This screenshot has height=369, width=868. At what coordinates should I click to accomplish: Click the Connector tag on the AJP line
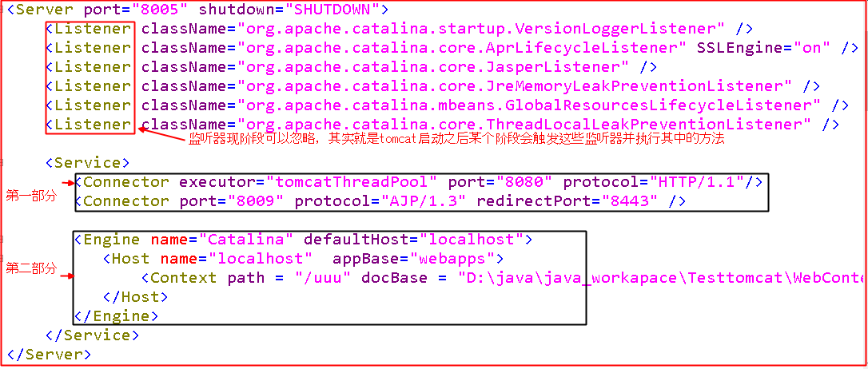[x=126, y=200]
